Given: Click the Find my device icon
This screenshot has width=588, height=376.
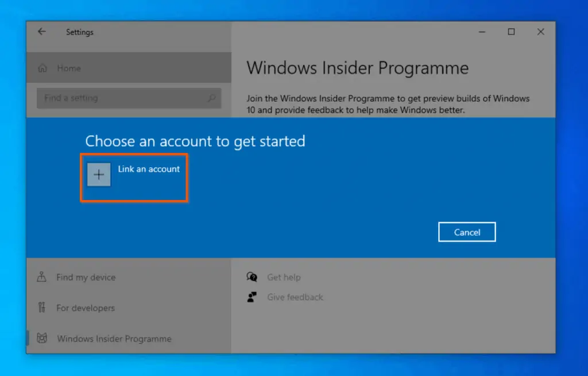Looking at the screenshot, I should tap(41, 277).
